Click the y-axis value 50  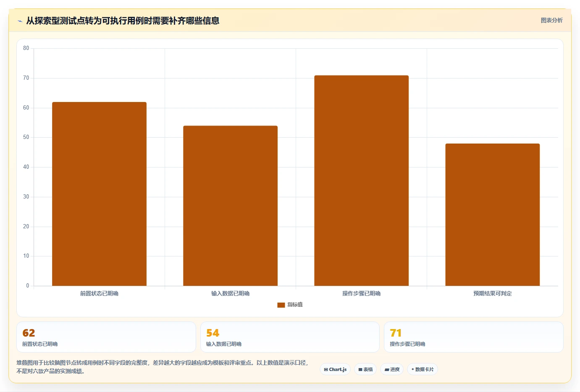26,137
